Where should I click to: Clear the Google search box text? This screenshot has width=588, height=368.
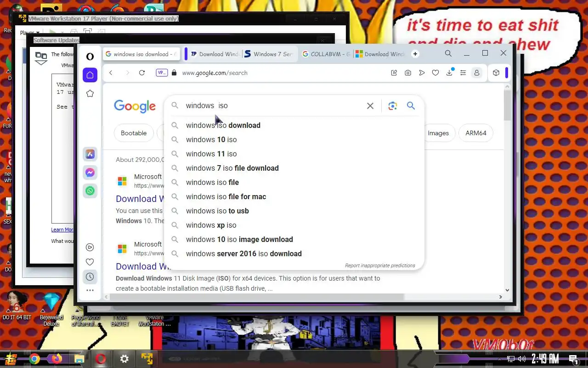(370, 106)
